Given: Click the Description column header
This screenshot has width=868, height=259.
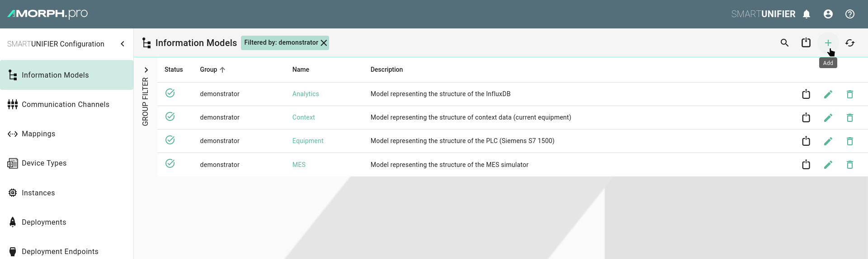Looking at the screenshot, I should point(387,69).
